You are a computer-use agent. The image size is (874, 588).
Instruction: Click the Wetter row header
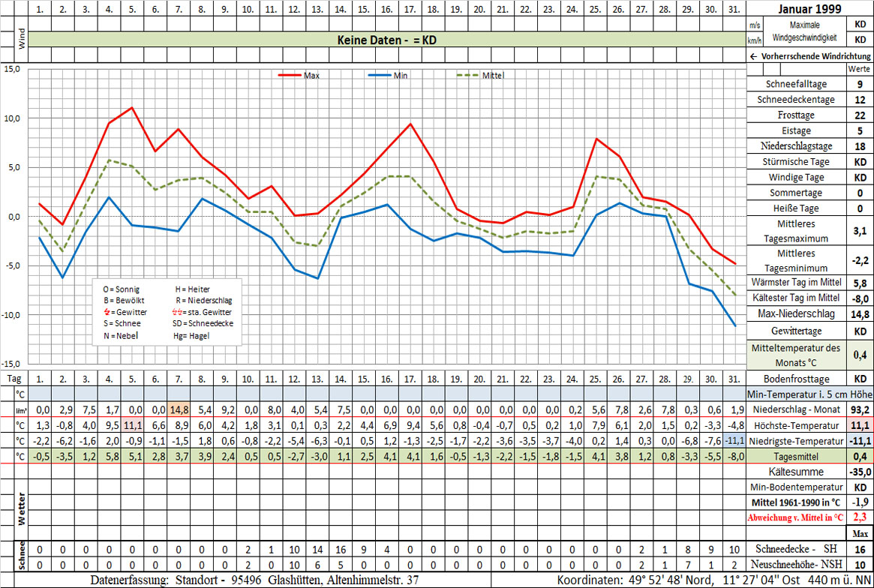point(22,509)
